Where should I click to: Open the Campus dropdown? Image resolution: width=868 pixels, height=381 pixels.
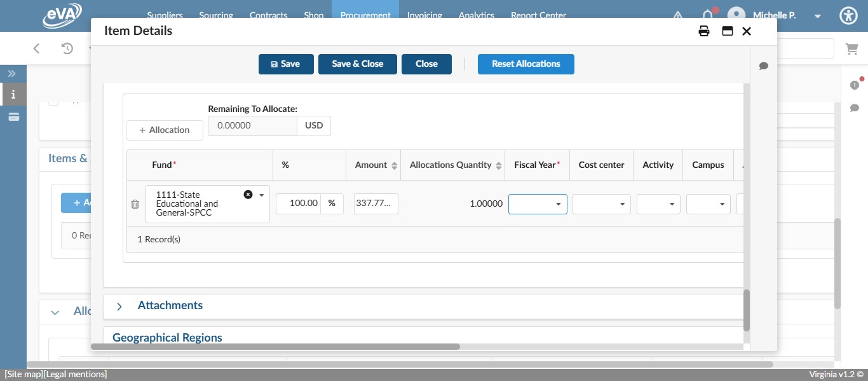[x=708, y=204]
